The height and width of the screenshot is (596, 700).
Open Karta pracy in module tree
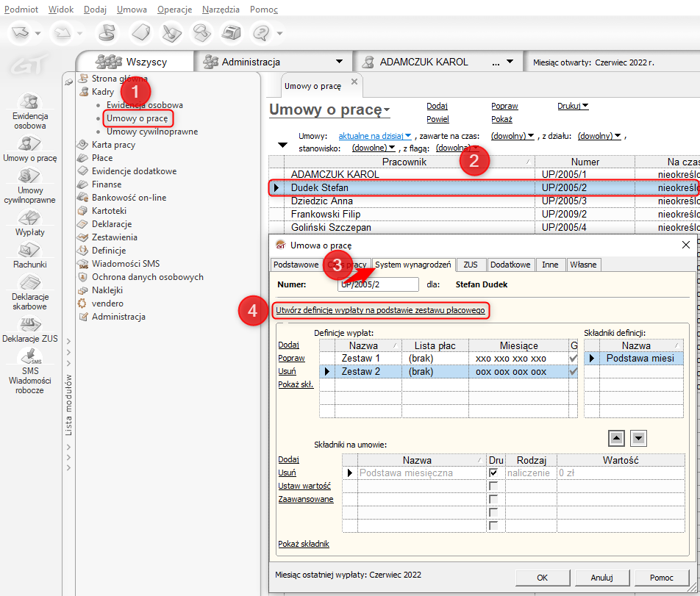(113, 145)
